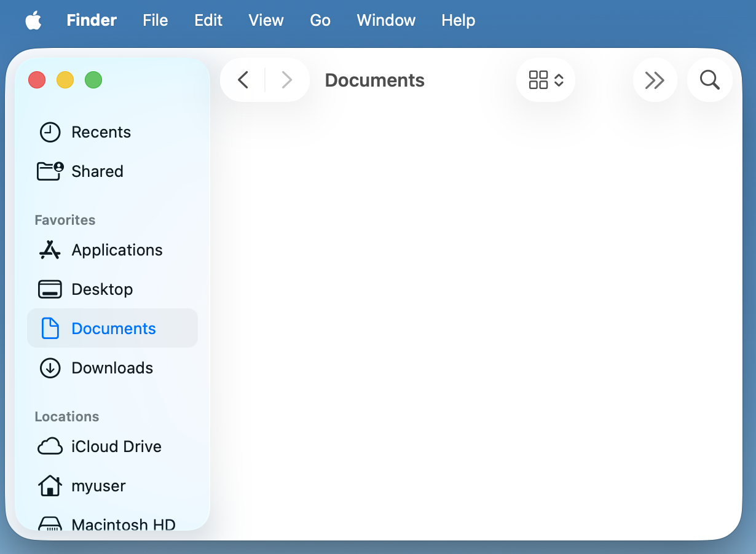Click the Documents window title
Screen dimensions: 756x554
click(x=375, y=80)
